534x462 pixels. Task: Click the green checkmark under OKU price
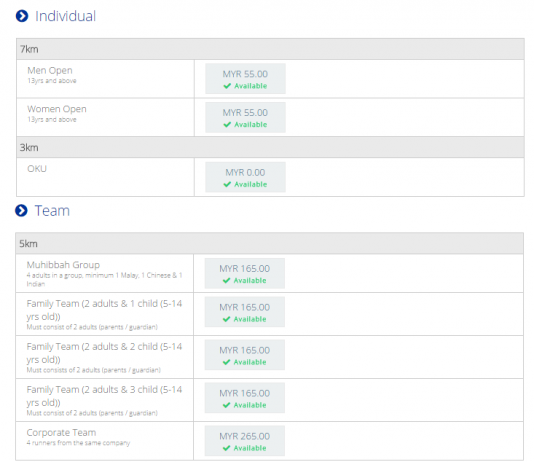[x=227, y=184]
